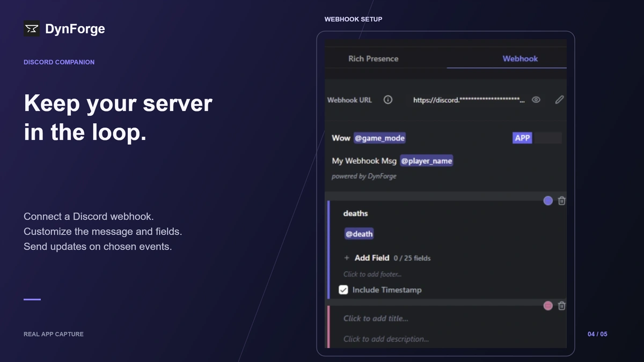This screenshot has height=362, width=644.
Task: Select the "deaths" embed title
Action: [x=356, y=213]
